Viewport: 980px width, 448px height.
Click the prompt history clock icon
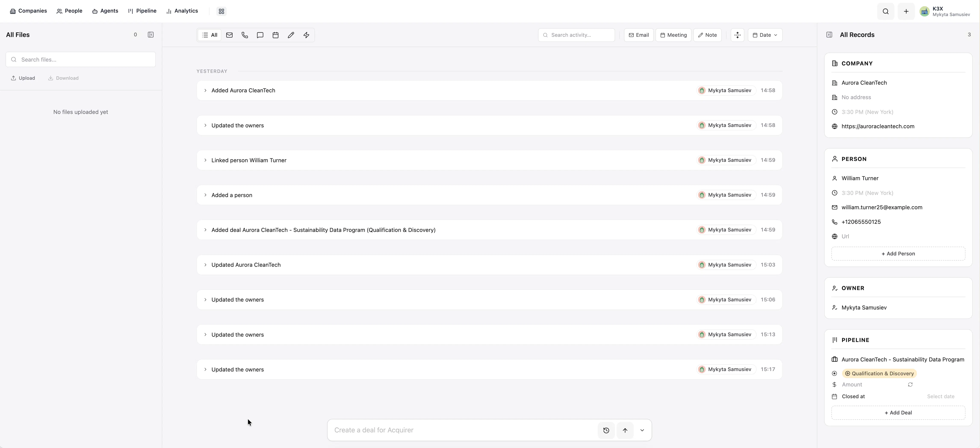click(x=606, y=430)
